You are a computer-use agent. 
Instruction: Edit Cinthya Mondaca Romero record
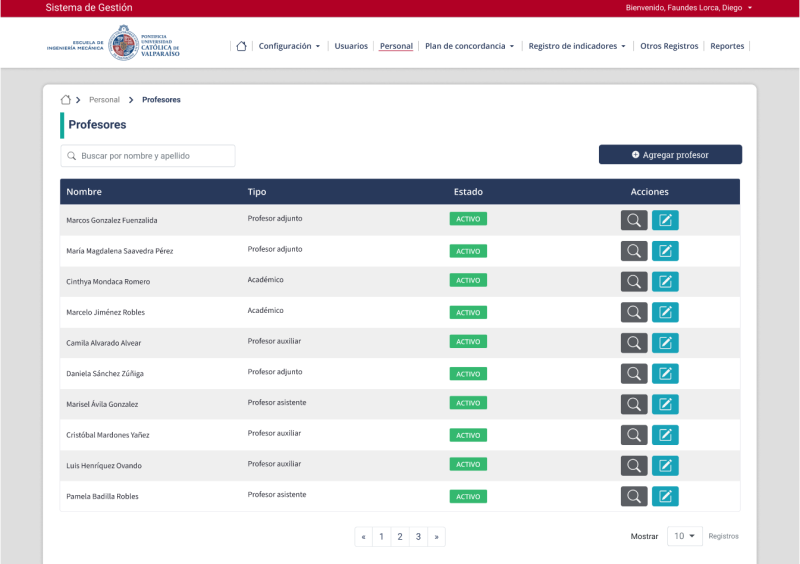(665, 281)
